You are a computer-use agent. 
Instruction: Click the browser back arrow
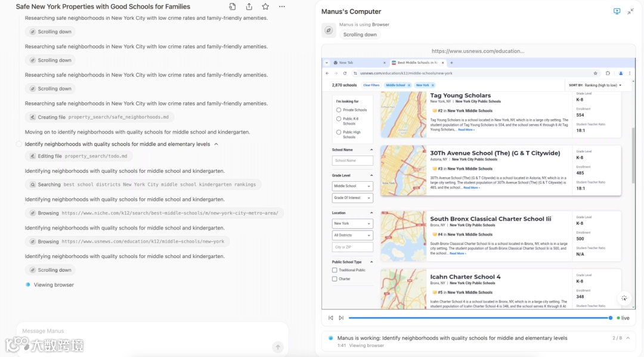pos(327,73)
